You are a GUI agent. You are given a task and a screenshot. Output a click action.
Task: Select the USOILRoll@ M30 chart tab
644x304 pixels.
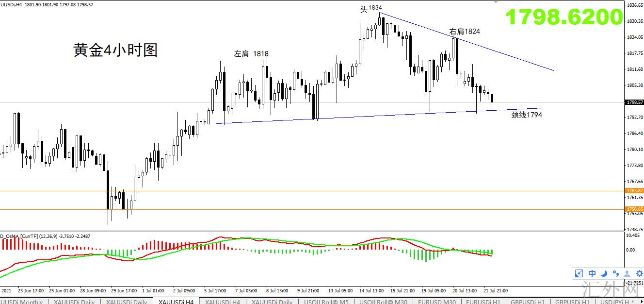point(383,301)
